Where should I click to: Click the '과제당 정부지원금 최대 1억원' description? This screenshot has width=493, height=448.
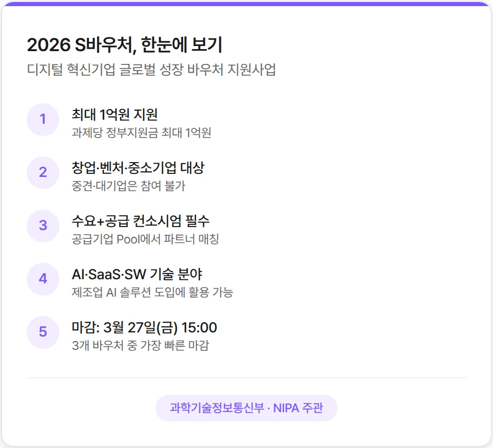pyautogui.click(x=142, y=133)
